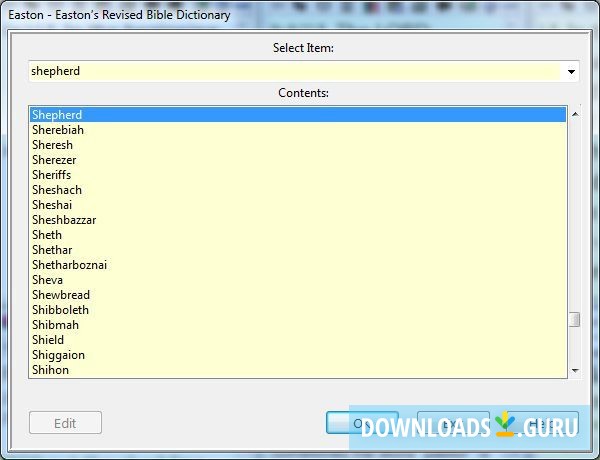Image resolution: width=600 pixels, height=460 pixels.
Task: Select the Sheshai entry
Action: [298, 205]
